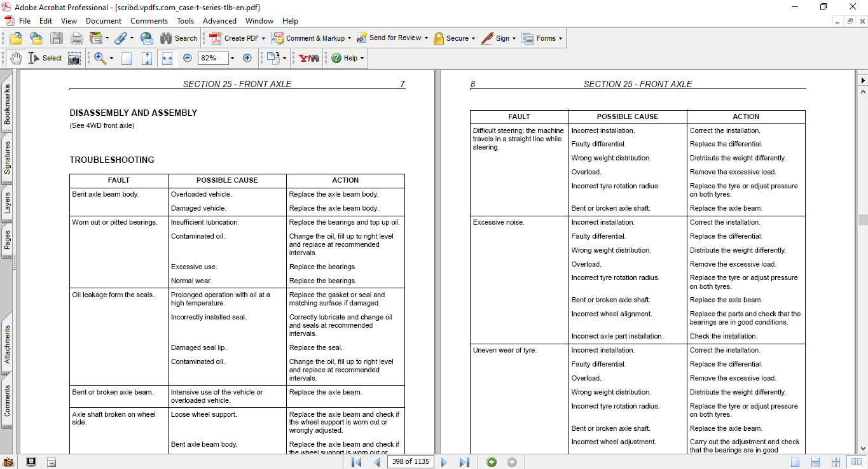Select the Hand tool

[x=15, y=58]
